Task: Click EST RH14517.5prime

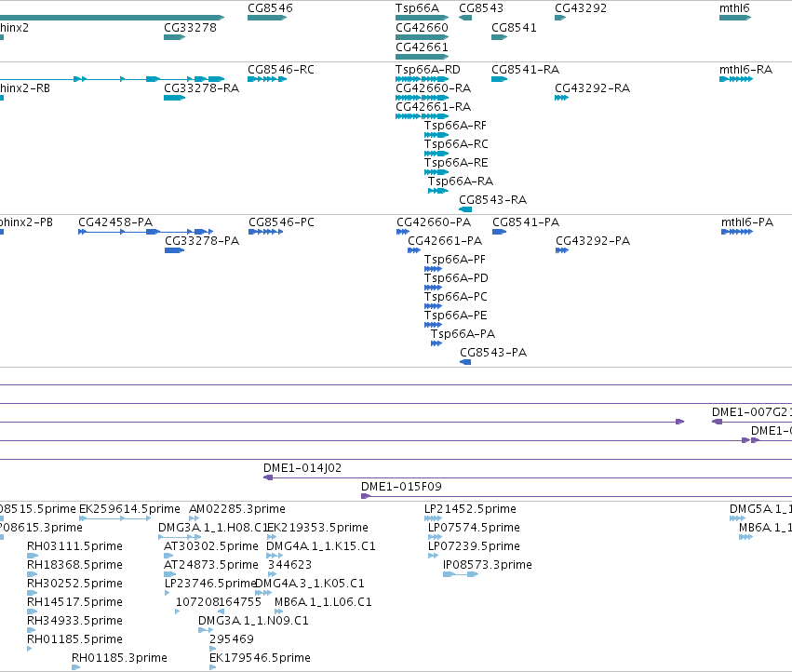Action: [74, 603]
